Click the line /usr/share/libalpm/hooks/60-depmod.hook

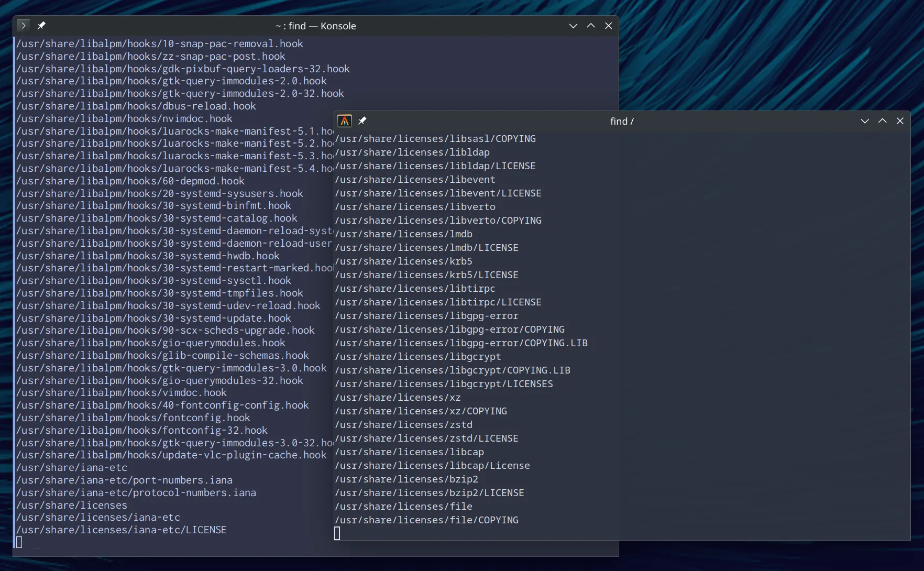point(130,181)
